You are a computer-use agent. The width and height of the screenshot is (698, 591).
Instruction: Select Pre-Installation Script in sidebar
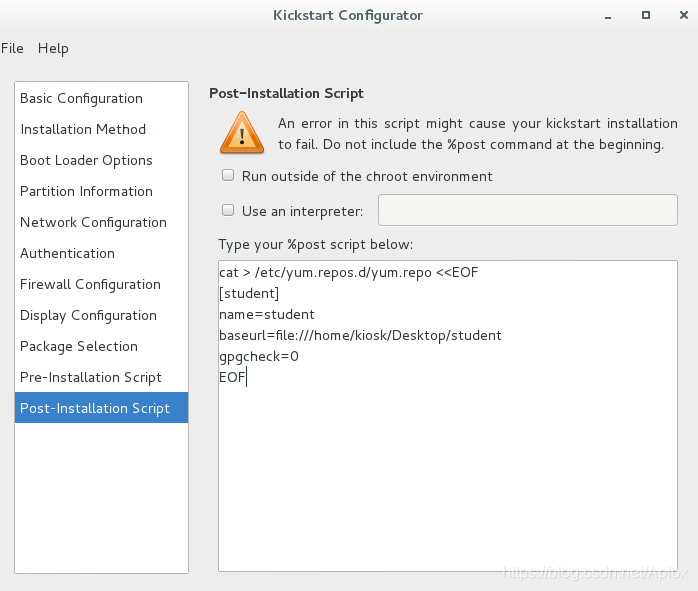[x=91, y=377]
